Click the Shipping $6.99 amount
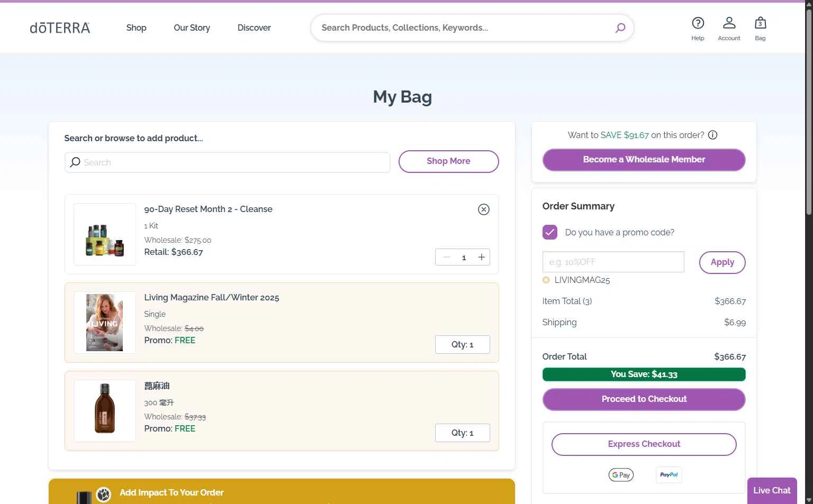 735,323
